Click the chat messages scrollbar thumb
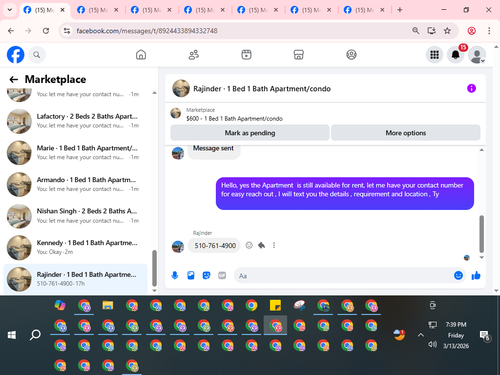 (x=481, y=234)
